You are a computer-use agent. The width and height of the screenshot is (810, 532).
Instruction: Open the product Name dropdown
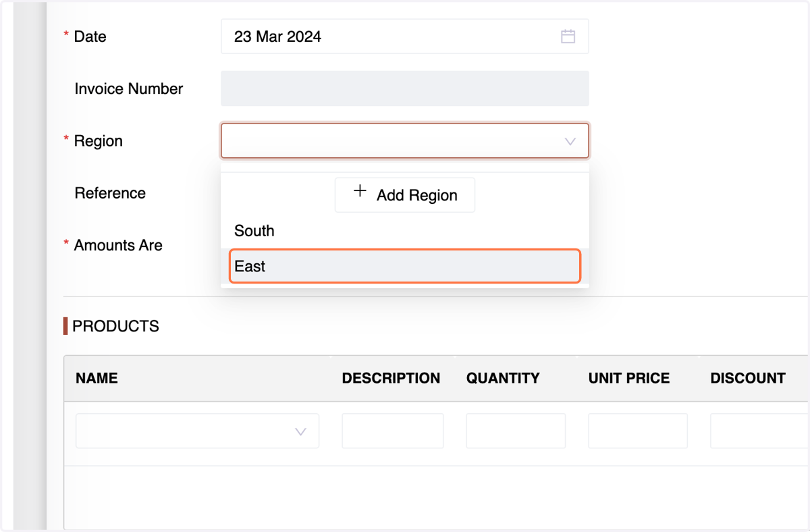(197, 431)
